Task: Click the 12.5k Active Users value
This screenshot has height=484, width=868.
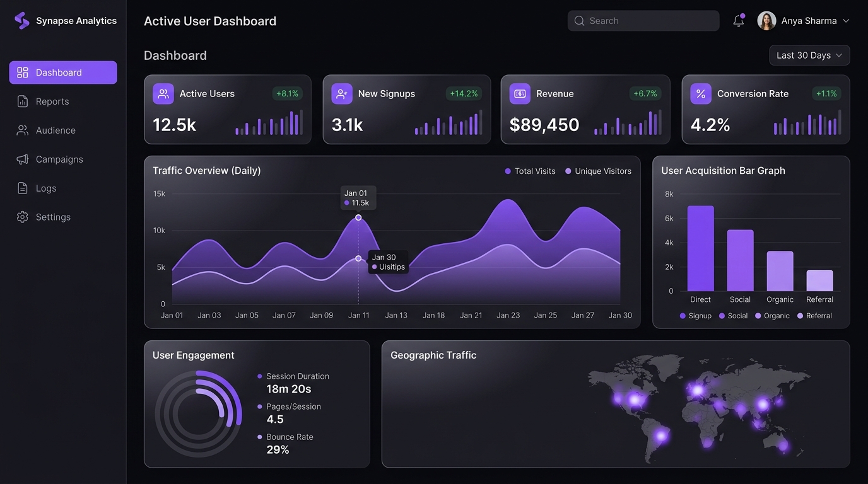Action: coord(175,125)
